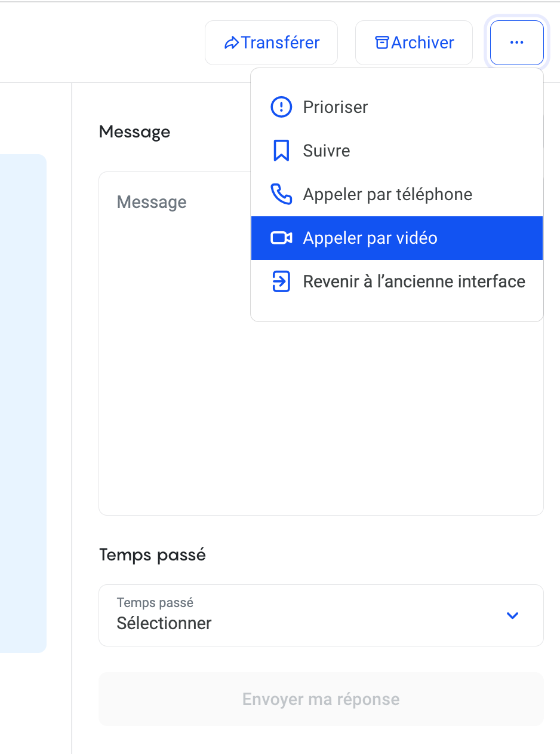Toggle the three-dot more options button
The width and height of the screenshot is (560, 754).
516,43
